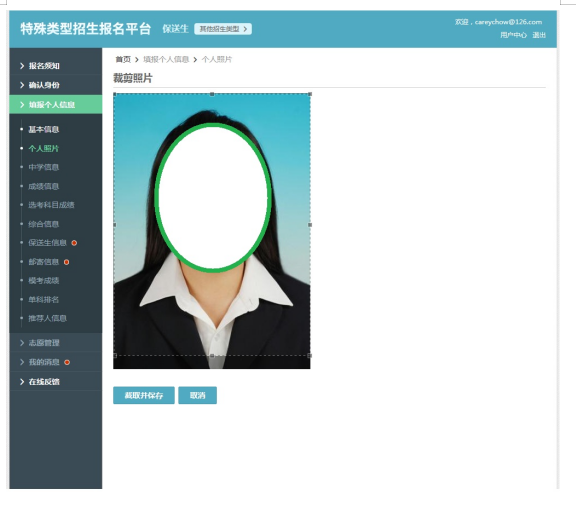Viewport: 576px width, 516px height.
Task: Go to 首页 via breadcrumb
Action: pyautogui.click(x=123, y=59)
